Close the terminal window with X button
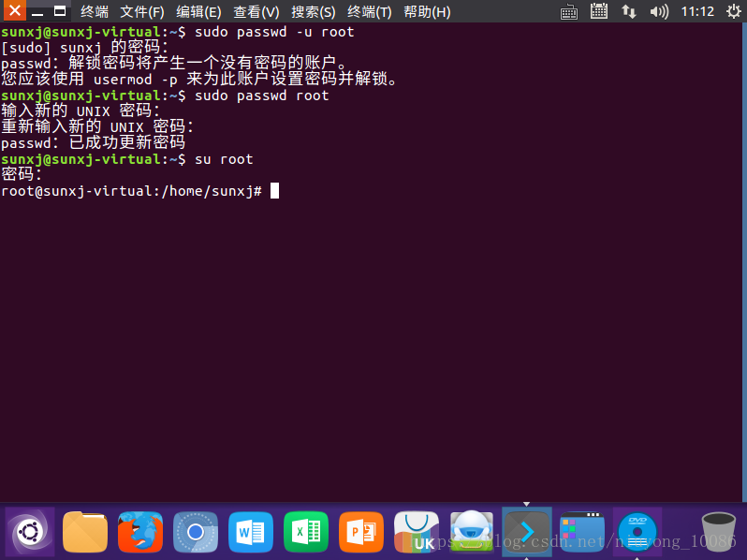The image size is (747, 560). (14, 10)
